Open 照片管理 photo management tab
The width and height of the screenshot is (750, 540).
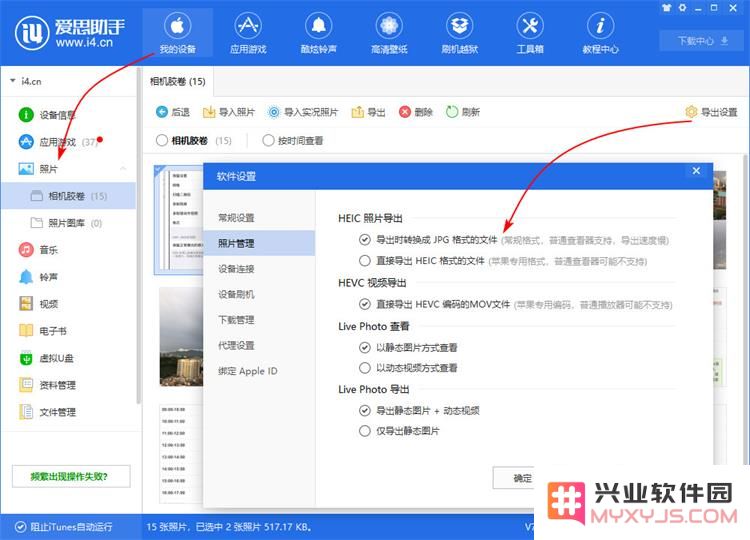pos(259,243)
